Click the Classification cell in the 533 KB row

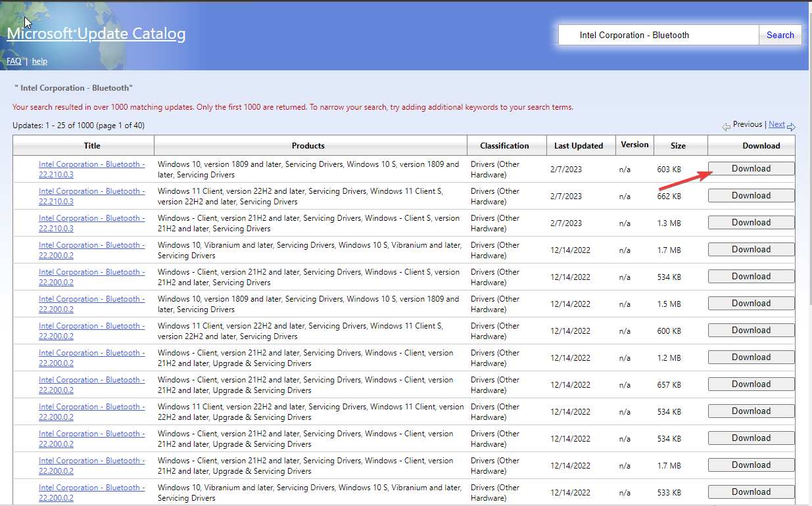495,493
